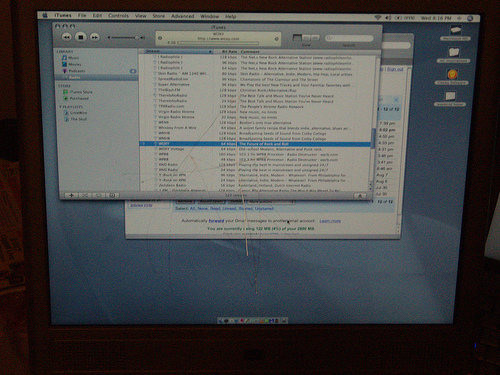Screen dimensions: 500x375
Task: Collapse the Playlists section triangle
Action: (60, 107)
